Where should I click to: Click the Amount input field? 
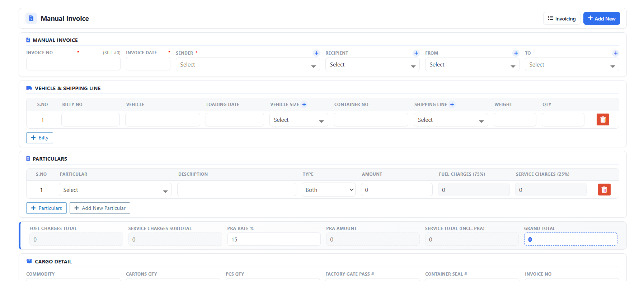pos(397,190)
